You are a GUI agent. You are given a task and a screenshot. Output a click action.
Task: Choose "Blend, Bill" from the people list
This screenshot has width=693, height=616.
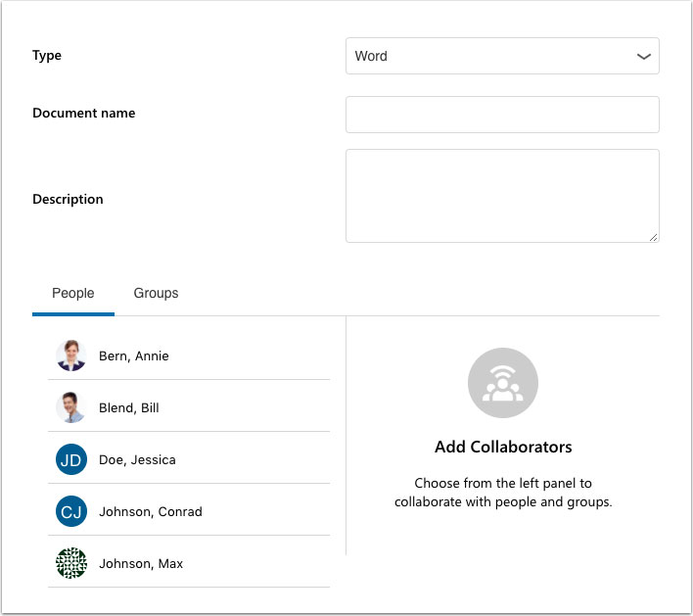point(129,408)
